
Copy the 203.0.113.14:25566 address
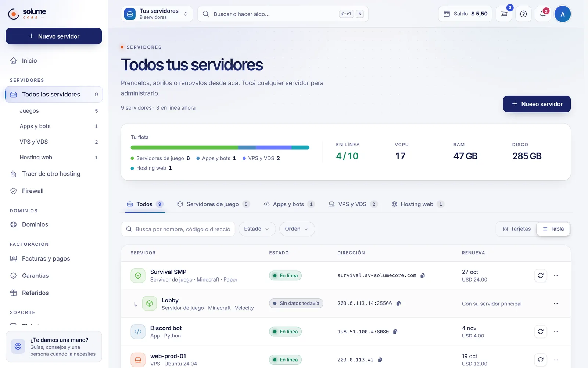click(x=398, y=304)
